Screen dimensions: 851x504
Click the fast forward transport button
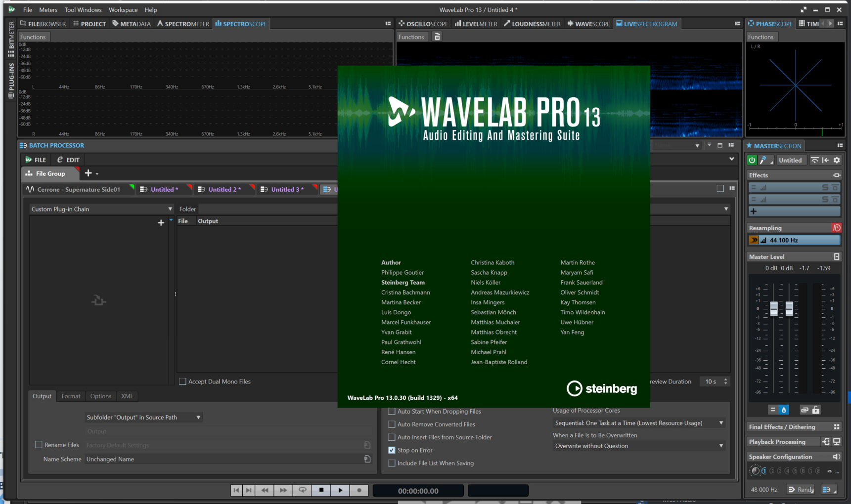click(283, 490)
